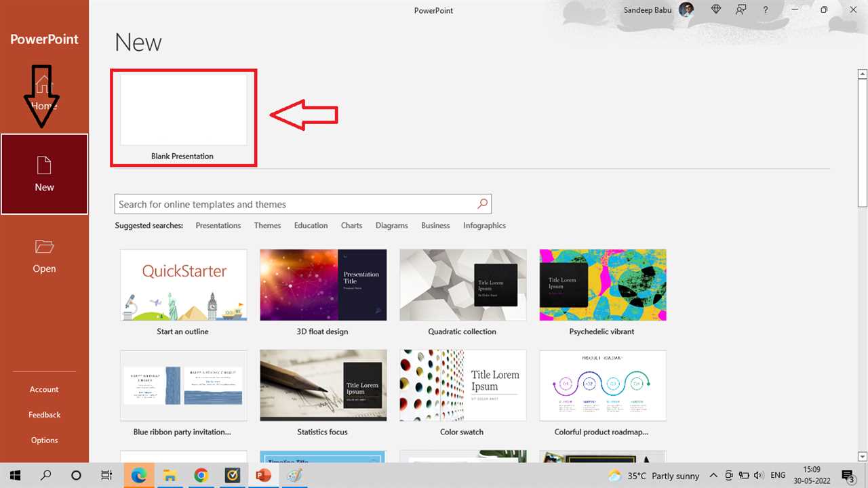868x488 pixels.
Task: Launch PowerPoint from the taskbar
Action: point(263,475)
